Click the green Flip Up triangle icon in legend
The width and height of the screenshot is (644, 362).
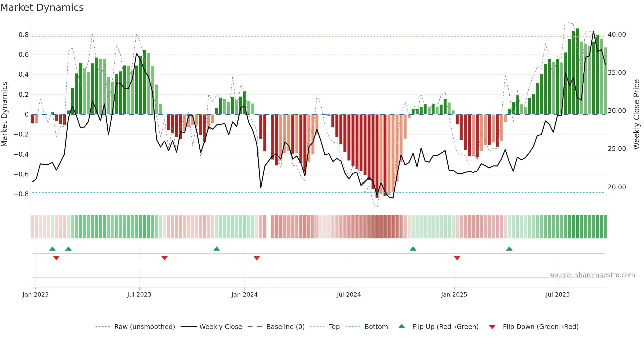(x=402, y=326)
